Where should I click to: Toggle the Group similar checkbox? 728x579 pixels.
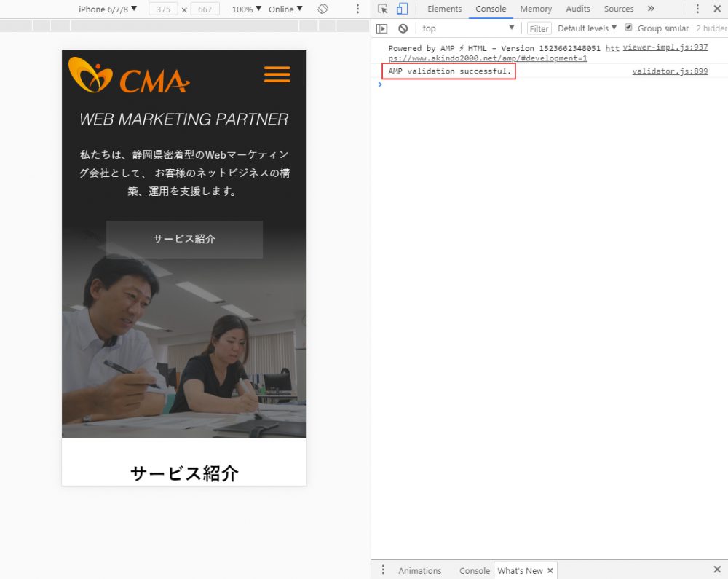[x=628, y=28]
